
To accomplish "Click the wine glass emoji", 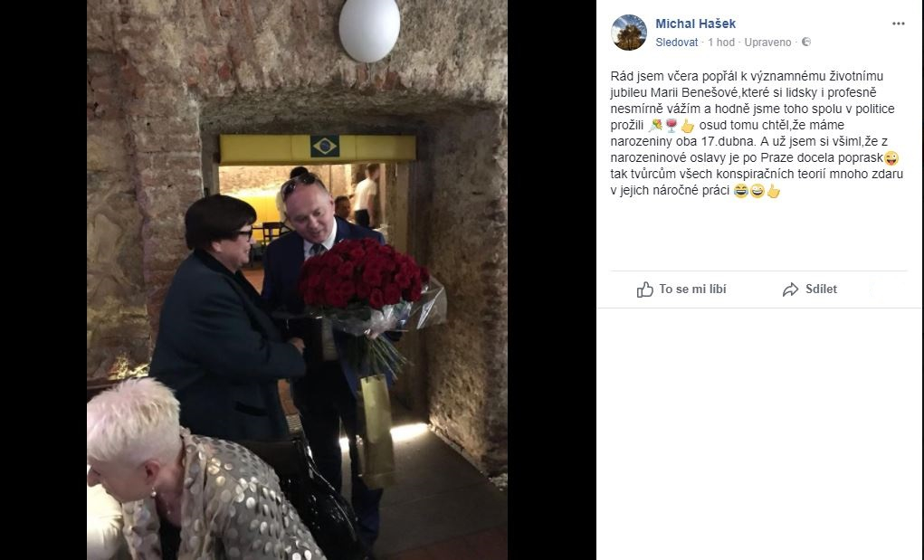I will [672, 126].
